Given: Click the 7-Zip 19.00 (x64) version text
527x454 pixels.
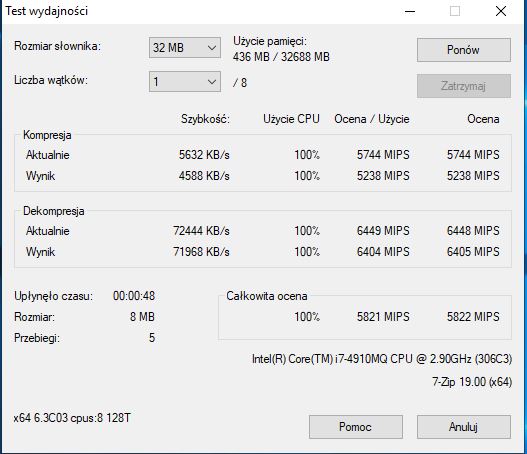Looking at the screenshot, I should click(472, 382).
